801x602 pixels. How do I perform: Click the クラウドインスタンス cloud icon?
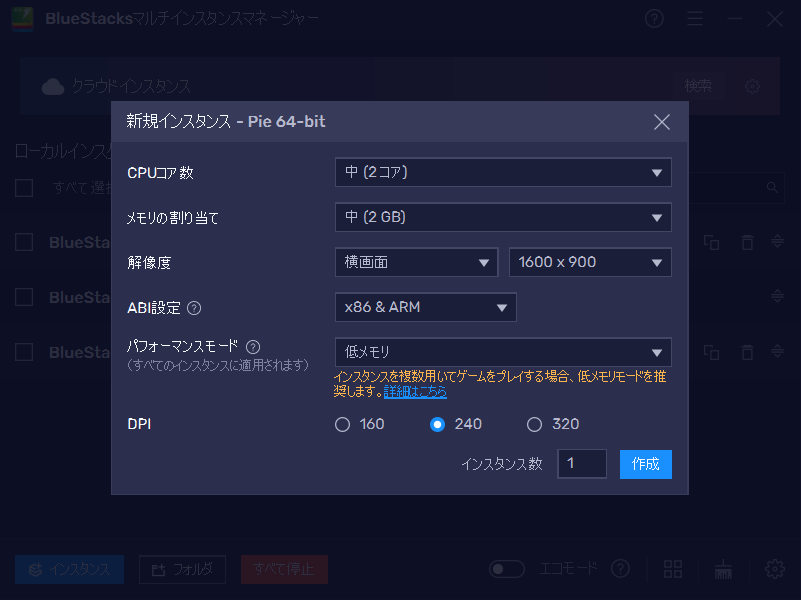tap(53, 87)
